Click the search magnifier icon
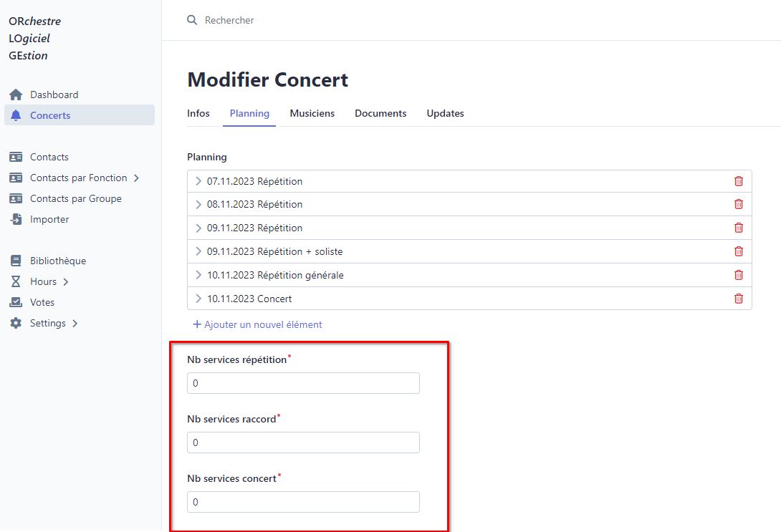The height and width of the screenshot is (532, 781). (192, 20)
